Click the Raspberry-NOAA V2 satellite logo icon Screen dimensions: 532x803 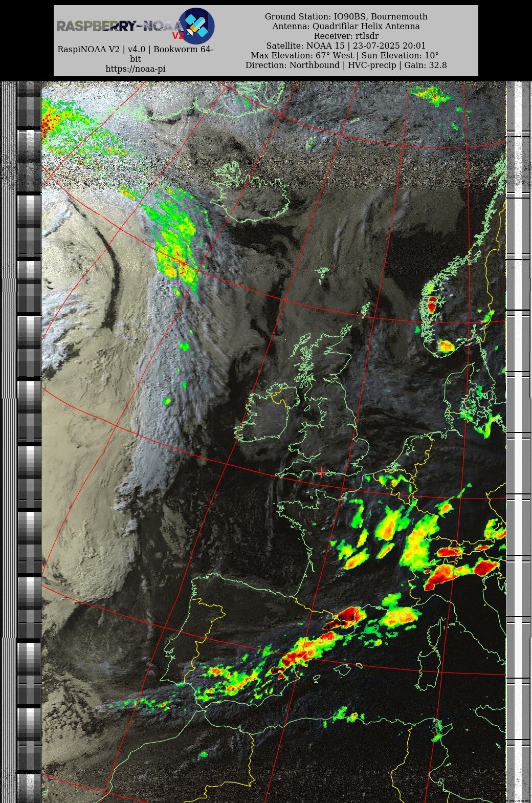pyautogui.click(x=196, y=26)
